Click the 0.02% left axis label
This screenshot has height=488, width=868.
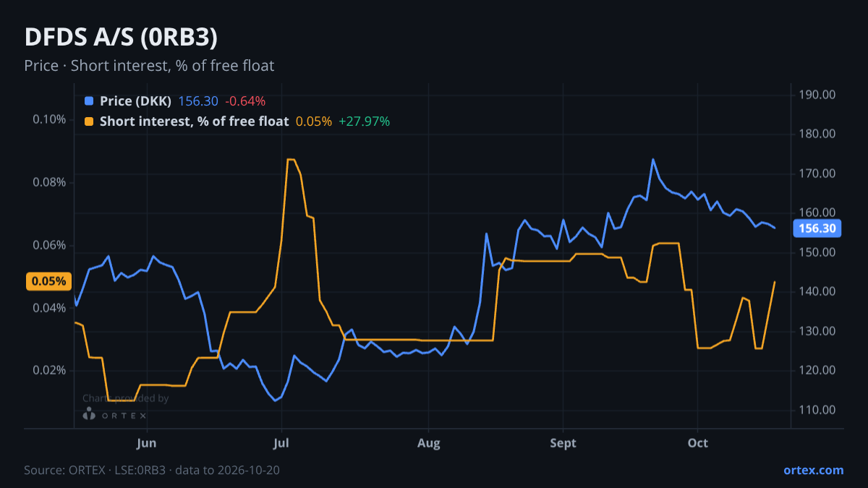pos(49,370)
